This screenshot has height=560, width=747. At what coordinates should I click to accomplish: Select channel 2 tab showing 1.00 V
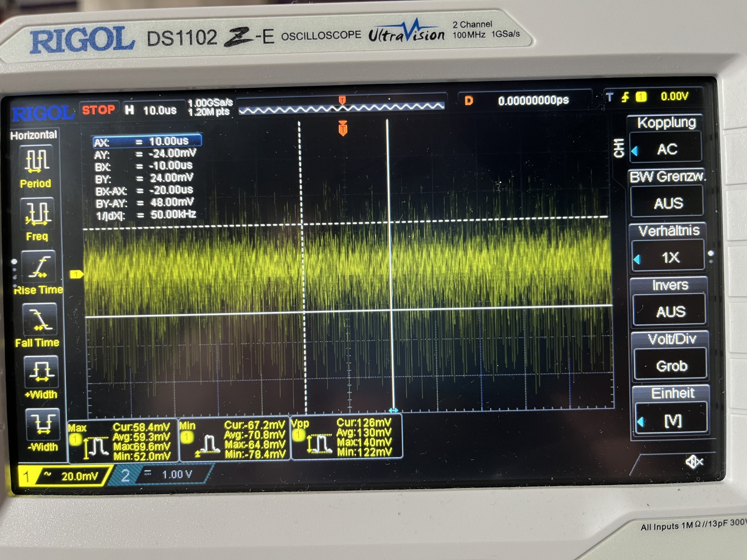(162, 475)
